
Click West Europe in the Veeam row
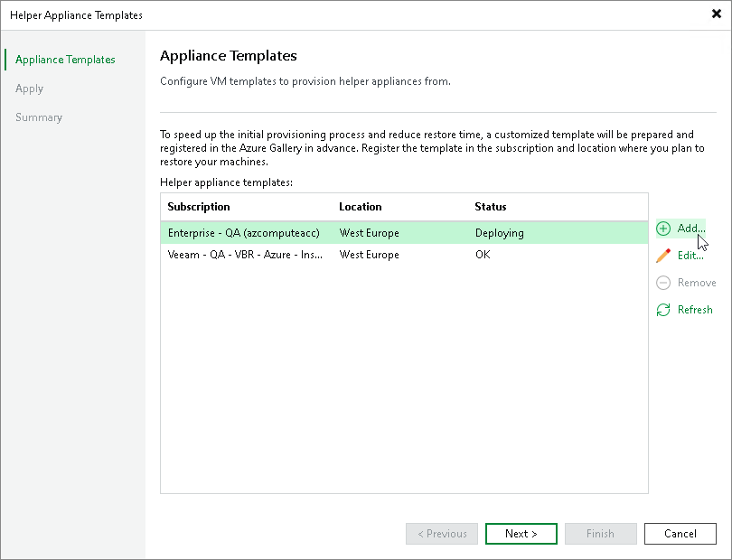[370, 255]
